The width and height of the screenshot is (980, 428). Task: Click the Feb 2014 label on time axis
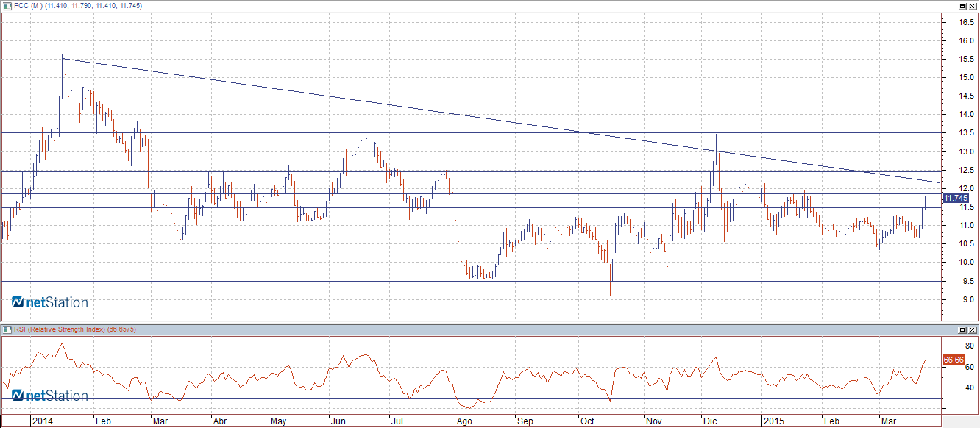point(104,422)
